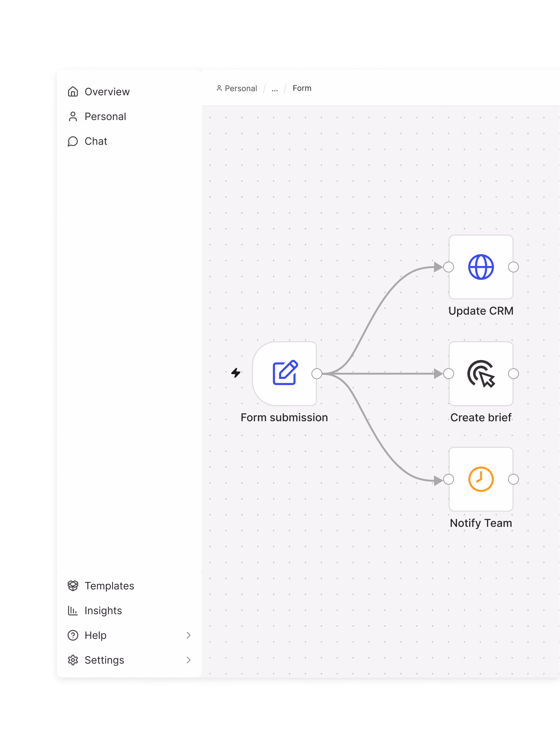Click Update CRM input connector
560x746 pixels.
point(448,267)
